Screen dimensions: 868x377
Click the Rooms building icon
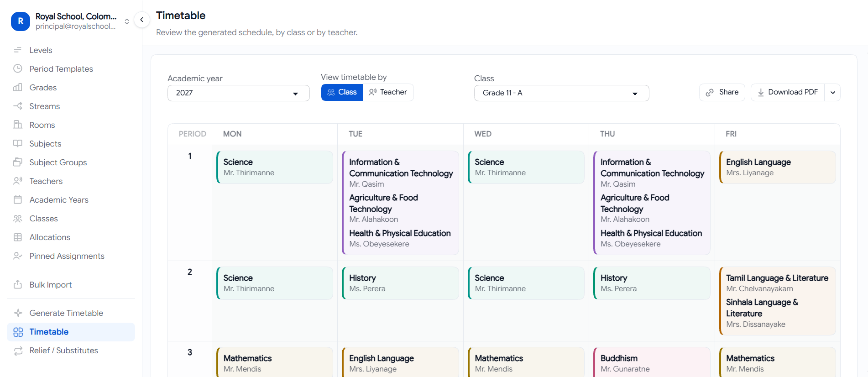[x=18, y=125]
